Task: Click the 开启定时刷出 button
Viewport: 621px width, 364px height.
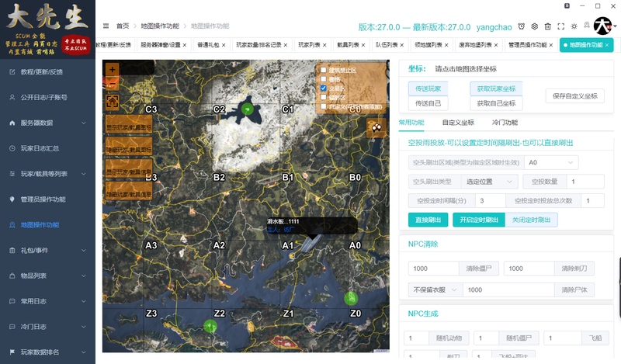Action: click(x=479, y=220)
